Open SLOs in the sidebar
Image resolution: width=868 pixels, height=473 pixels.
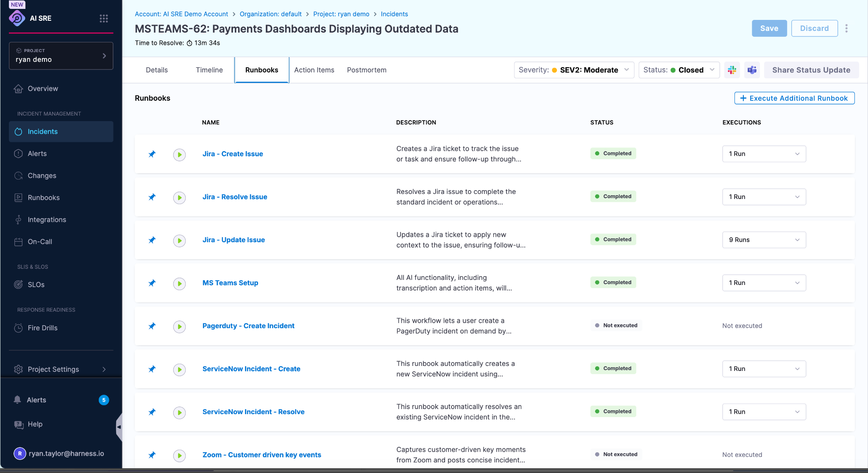click(61, 285)
